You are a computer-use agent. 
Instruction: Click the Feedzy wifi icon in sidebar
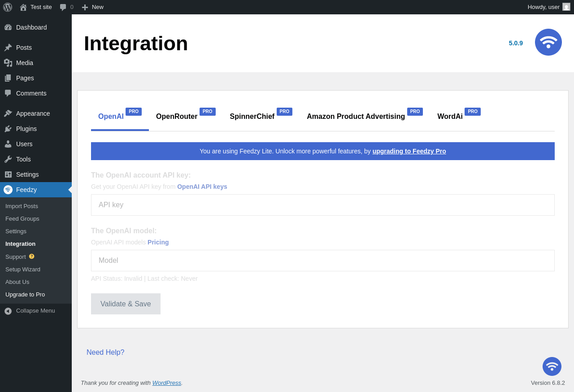[x=8, y=190]
